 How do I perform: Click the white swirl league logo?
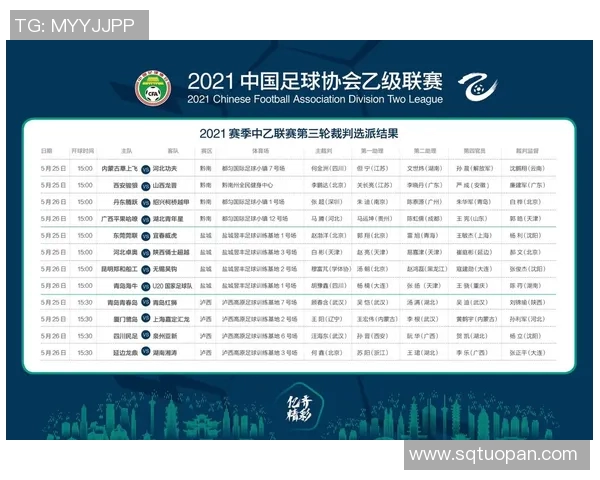click(478, 87)
